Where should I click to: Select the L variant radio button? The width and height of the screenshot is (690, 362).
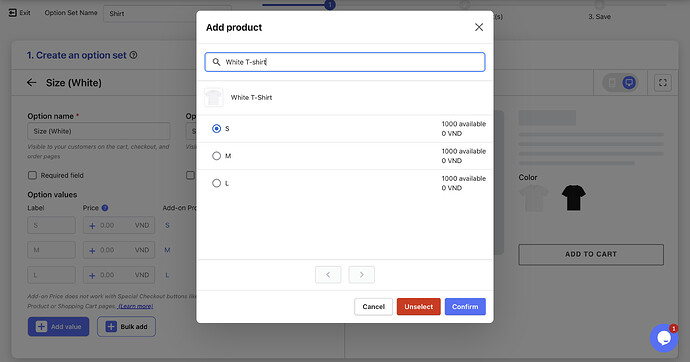(216, 183)
